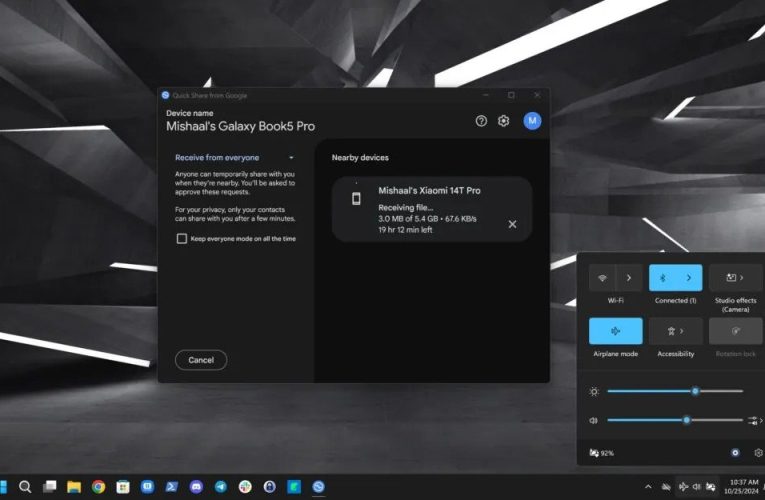The image size is (765, 500).
Task: Toggle the Rotation lock tile
Action: 735,331
